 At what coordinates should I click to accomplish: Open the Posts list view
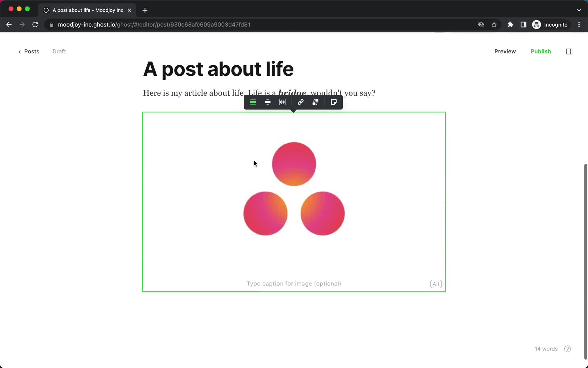[28, 51]
